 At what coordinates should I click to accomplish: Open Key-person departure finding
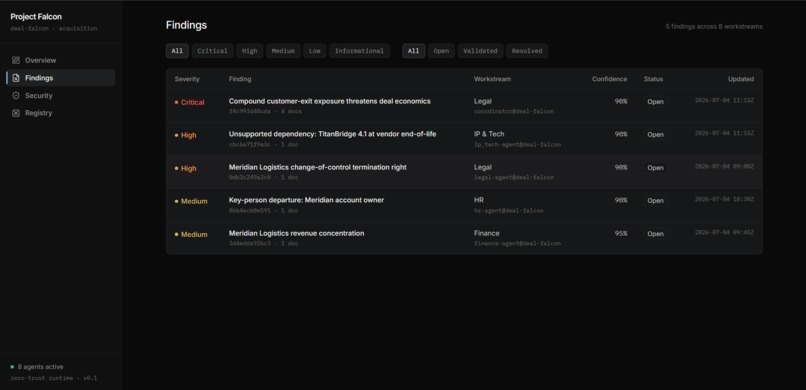306,200
